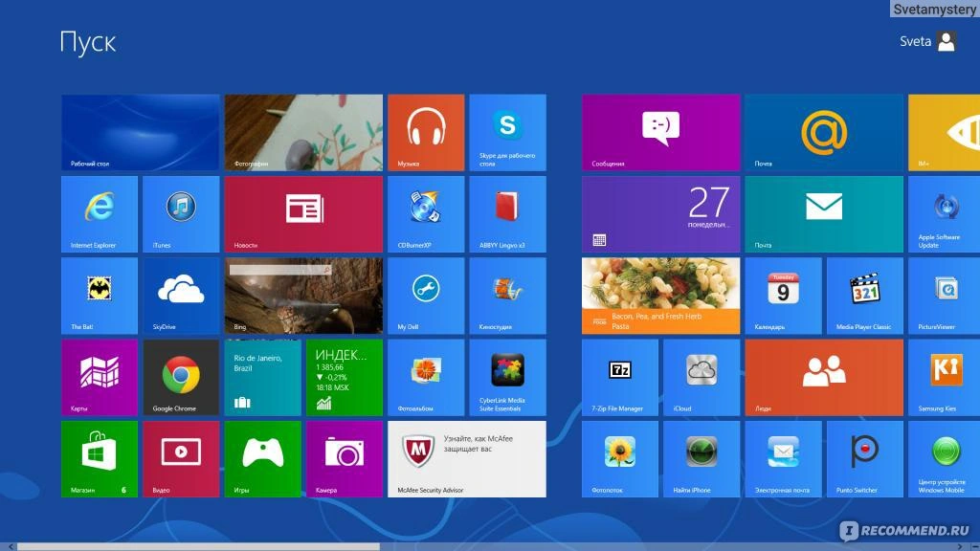Launch Samsung Kies
Screen dimensions: 980x551
click(946, 377)
